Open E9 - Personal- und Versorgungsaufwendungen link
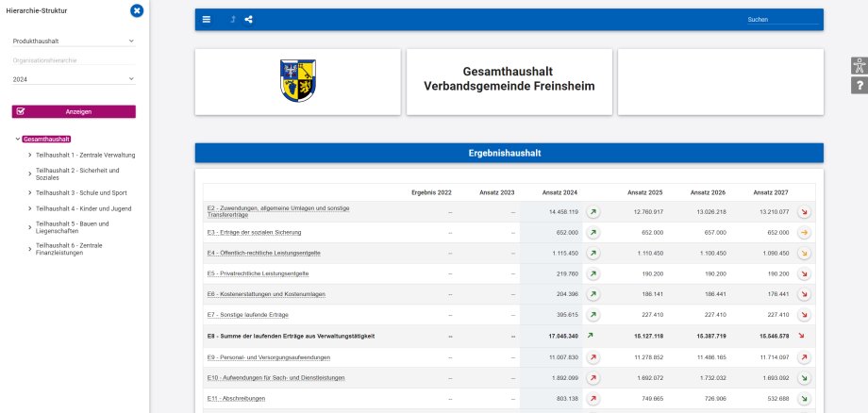868x413 pixels. pyautogui.click(x=269, y=357)
